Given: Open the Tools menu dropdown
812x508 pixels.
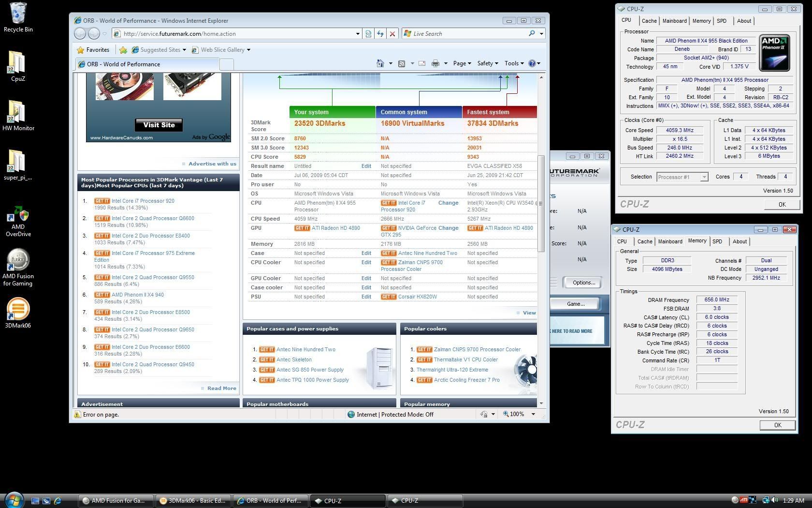Looking at the screenshot, I should click(x=514, y=63).
